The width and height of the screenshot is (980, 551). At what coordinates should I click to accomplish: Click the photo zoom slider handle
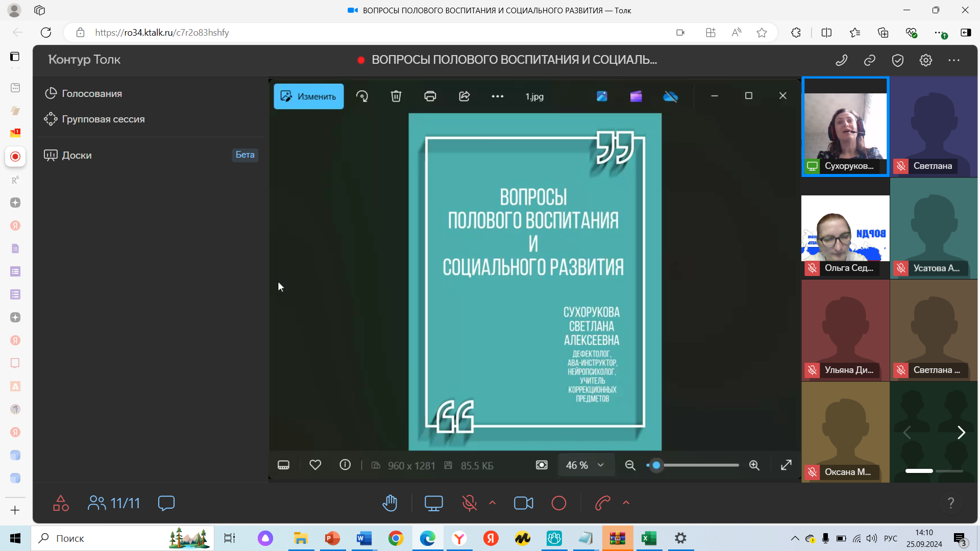pos(656,465)
